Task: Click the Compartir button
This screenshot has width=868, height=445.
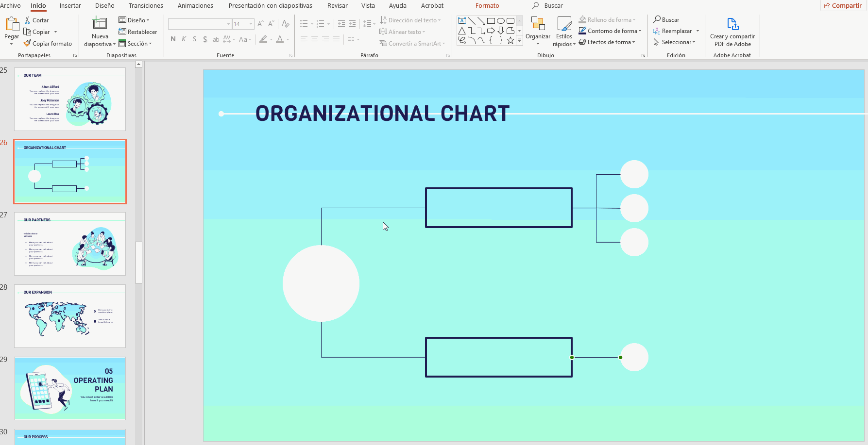Action: click(843, 6)
